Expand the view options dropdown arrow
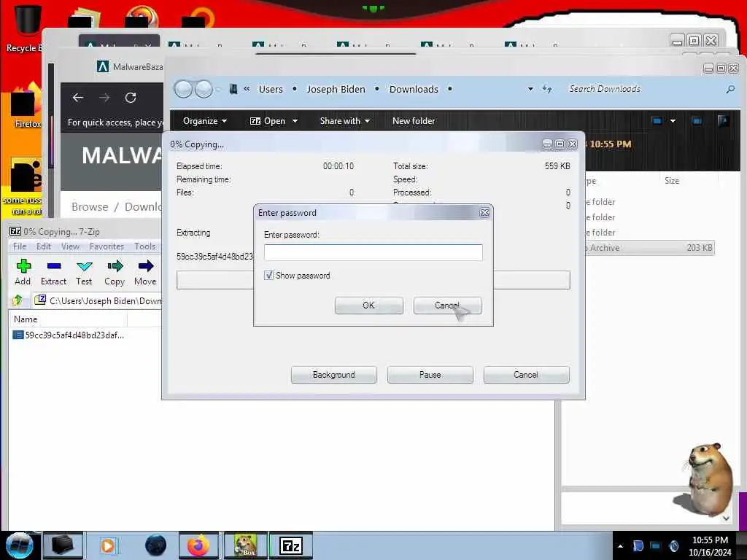Screen dimensions: 747x560 coord(673,121)
